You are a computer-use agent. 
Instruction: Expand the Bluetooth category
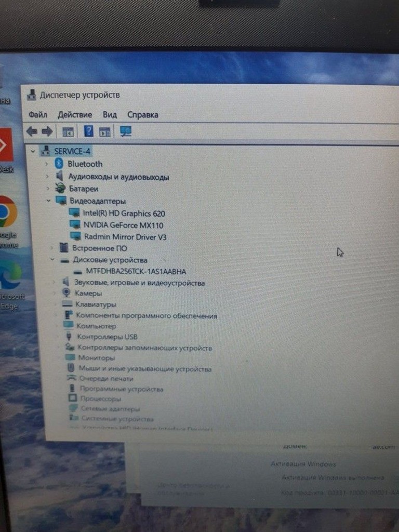point(46,164)
